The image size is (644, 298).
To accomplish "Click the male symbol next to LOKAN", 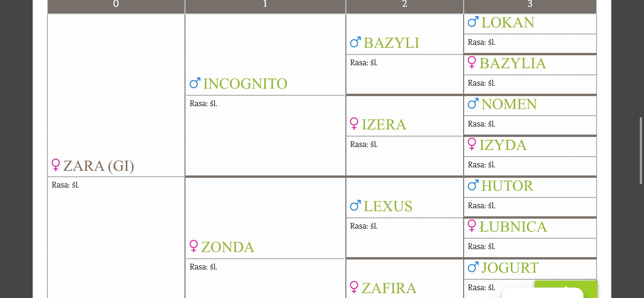I will coord(473,22).
